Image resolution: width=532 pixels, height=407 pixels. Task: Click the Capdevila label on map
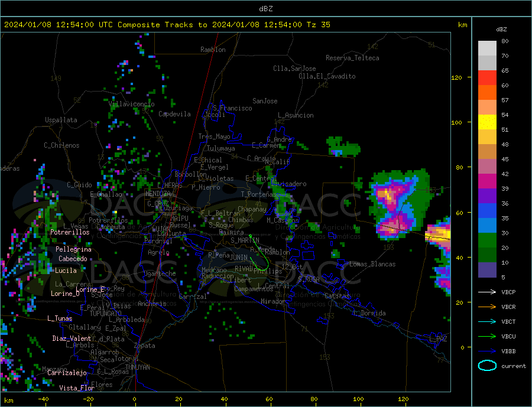tap(174, 114)
